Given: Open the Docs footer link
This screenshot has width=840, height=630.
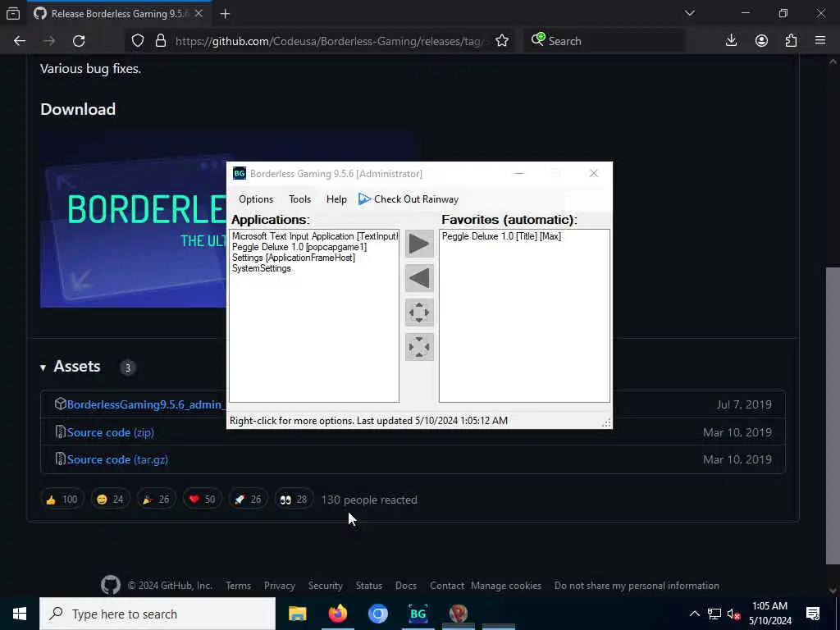Looking at the screenshot, I should 405,586.
